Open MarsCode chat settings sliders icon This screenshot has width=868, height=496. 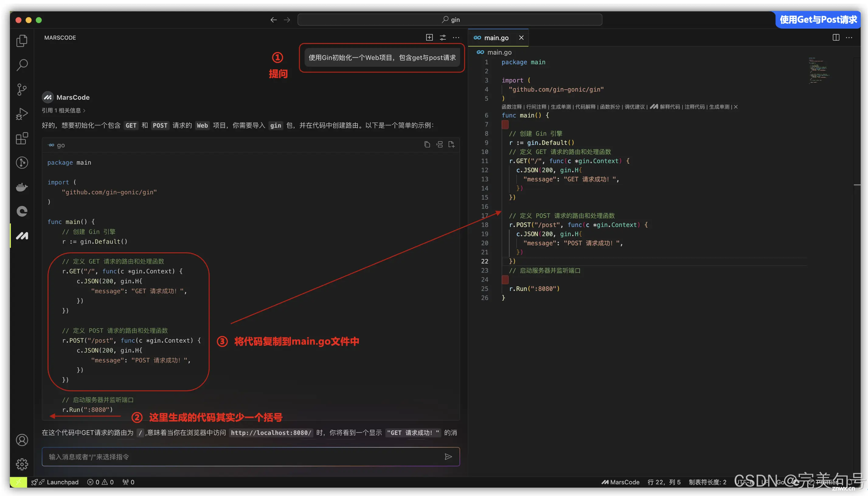[443, 37]
